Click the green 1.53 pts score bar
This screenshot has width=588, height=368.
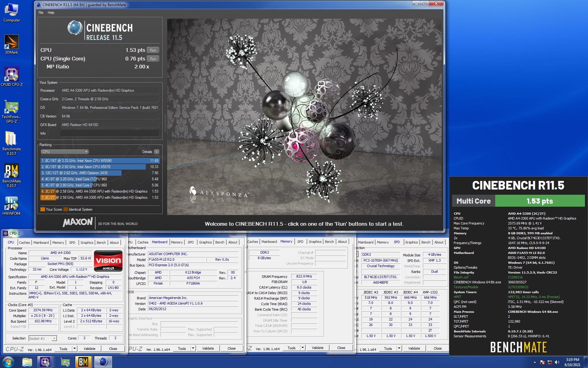point(540,201)
